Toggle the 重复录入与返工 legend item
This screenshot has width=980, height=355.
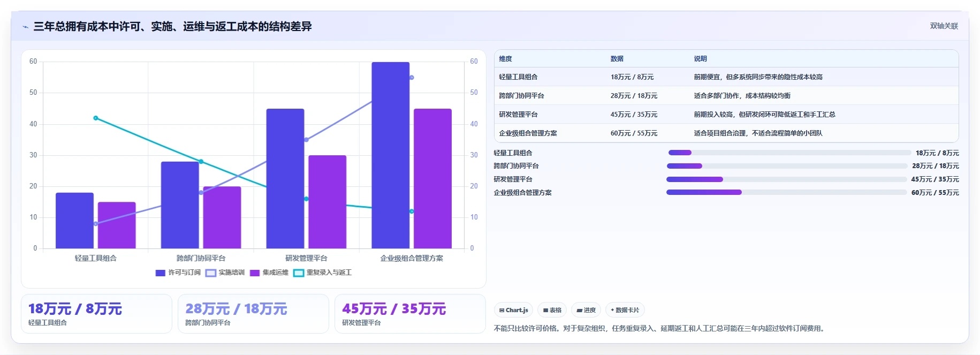(x=323, y=273)
